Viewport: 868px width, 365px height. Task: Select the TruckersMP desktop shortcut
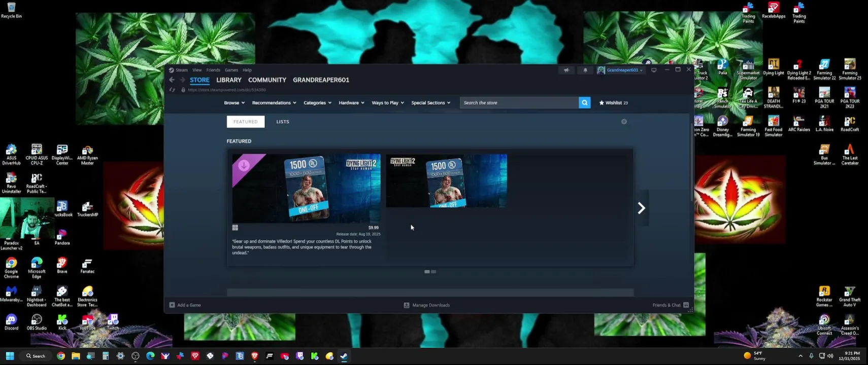pos(87,209)
